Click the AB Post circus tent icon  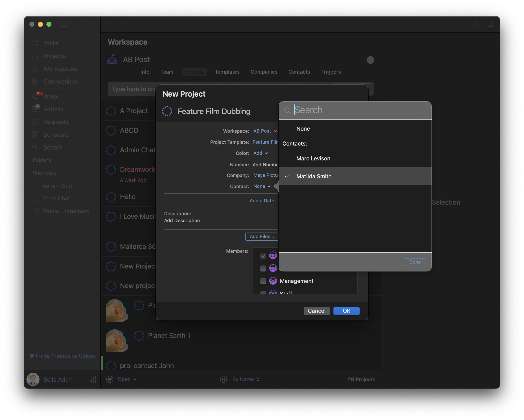click(x=112, y=59)
